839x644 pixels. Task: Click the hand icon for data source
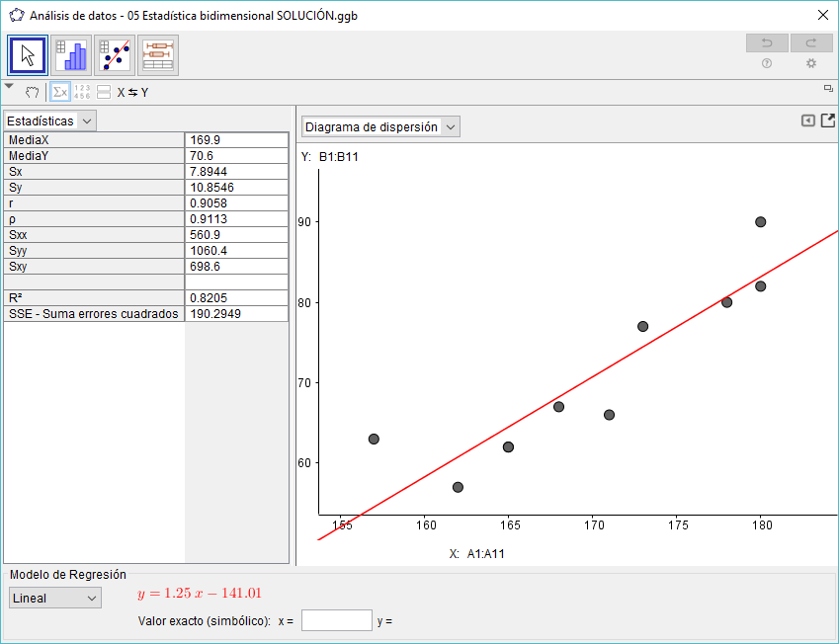[x=33, y=92]
